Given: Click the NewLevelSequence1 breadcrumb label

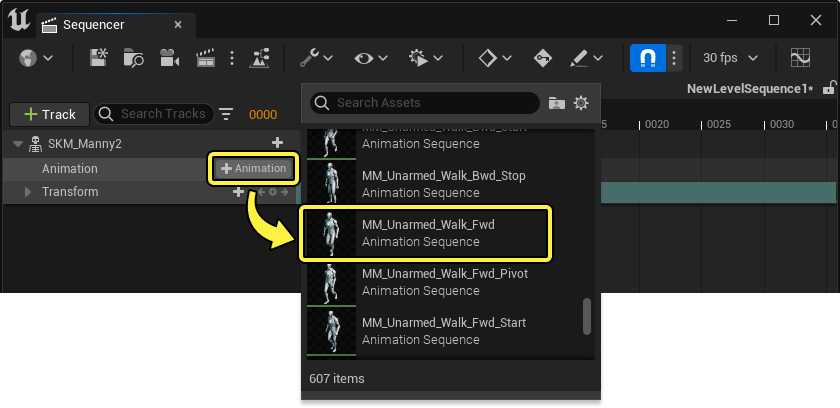Looking at the screenshot, I should point(750,88).
